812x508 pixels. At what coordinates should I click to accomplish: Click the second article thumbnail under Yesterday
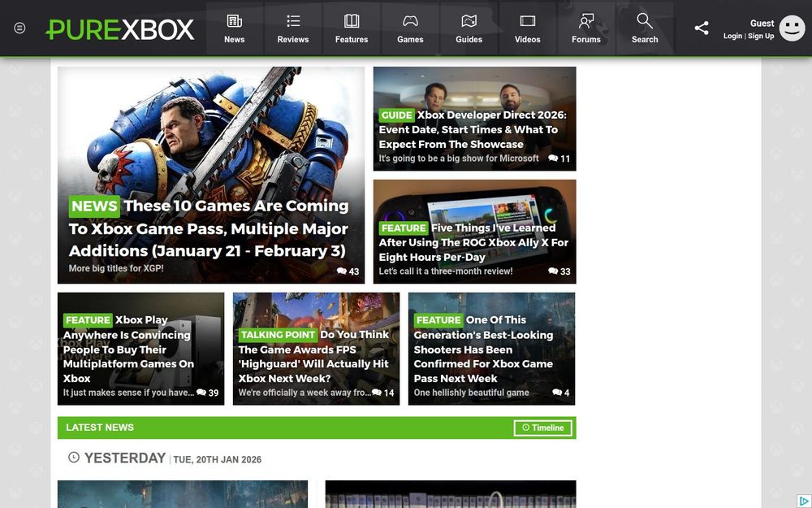451,494
